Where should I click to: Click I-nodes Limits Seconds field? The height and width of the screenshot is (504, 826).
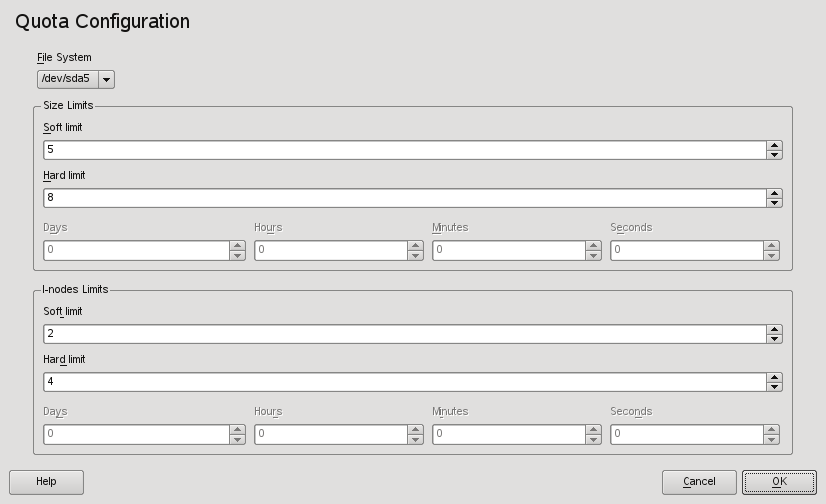[686, 434]
